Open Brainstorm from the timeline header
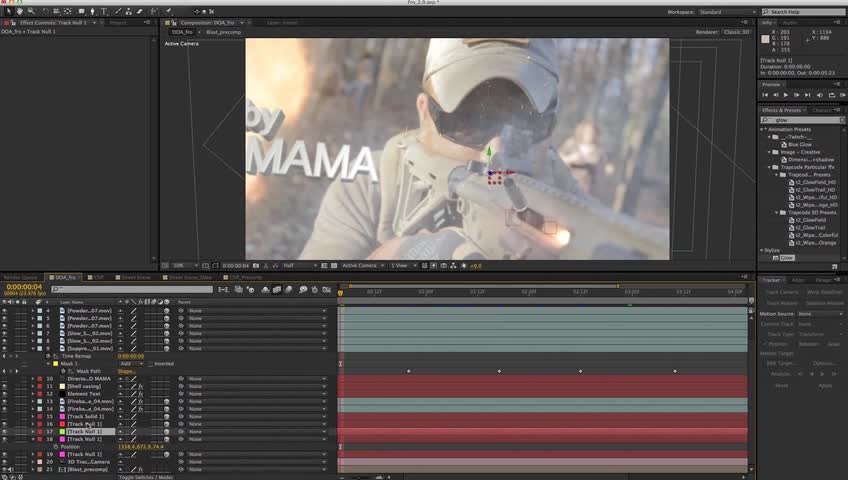 [303, 290]
